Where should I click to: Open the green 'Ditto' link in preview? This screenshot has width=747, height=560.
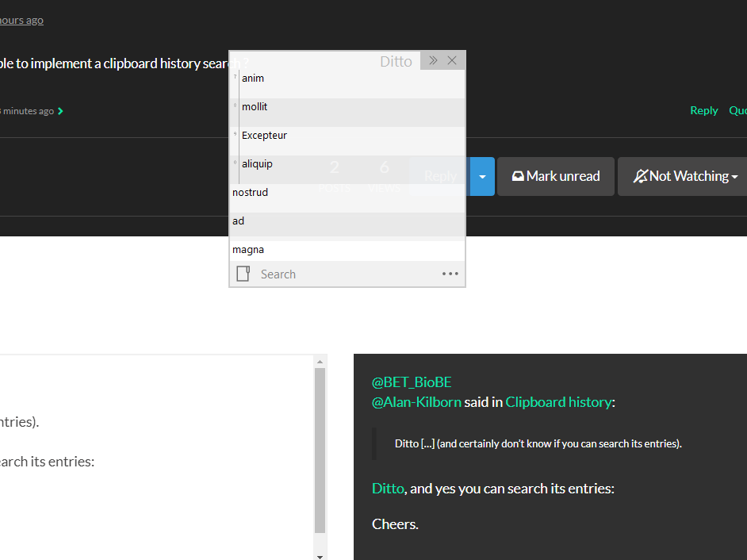coord(388,489)
